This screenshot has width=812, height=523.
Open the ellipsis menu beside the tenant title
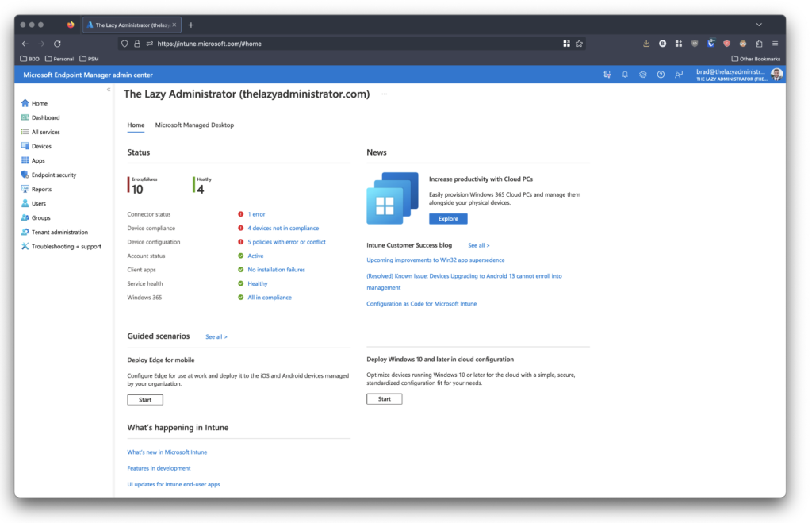[x=385, y=94]
